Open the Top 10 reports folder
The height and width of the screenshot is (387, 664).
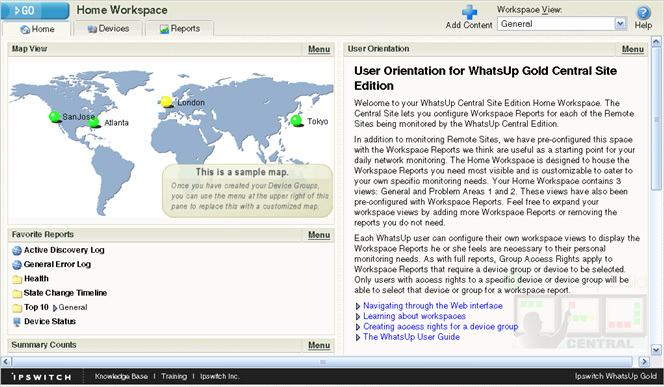click(x=36, y=307)
